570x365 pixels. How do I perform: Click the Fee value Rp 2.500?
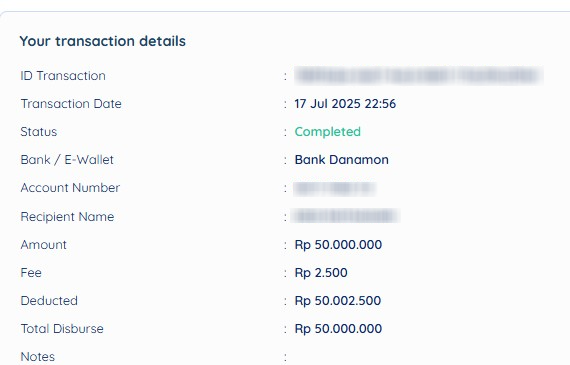321,273
